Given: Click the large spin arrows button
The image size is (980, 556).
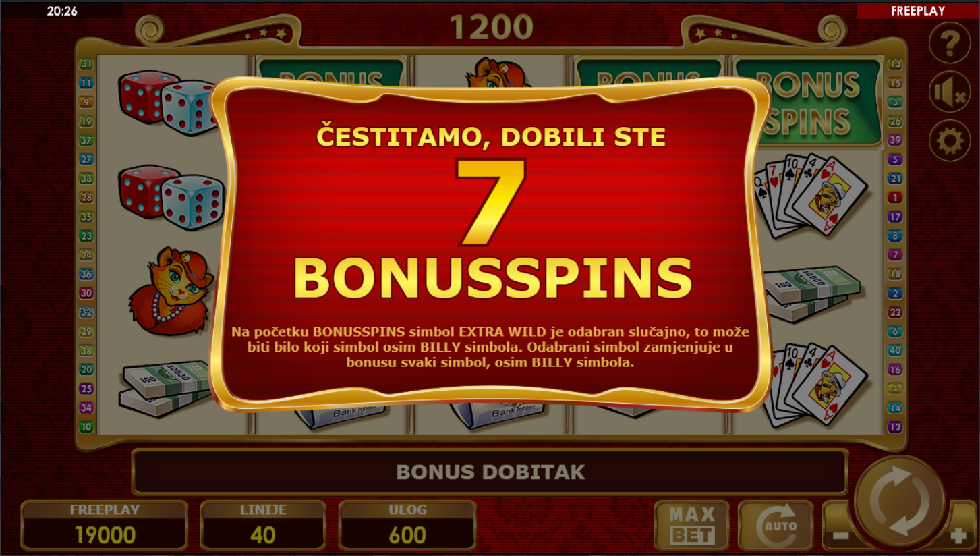Looking at the screenshot, I should point(900,501).
